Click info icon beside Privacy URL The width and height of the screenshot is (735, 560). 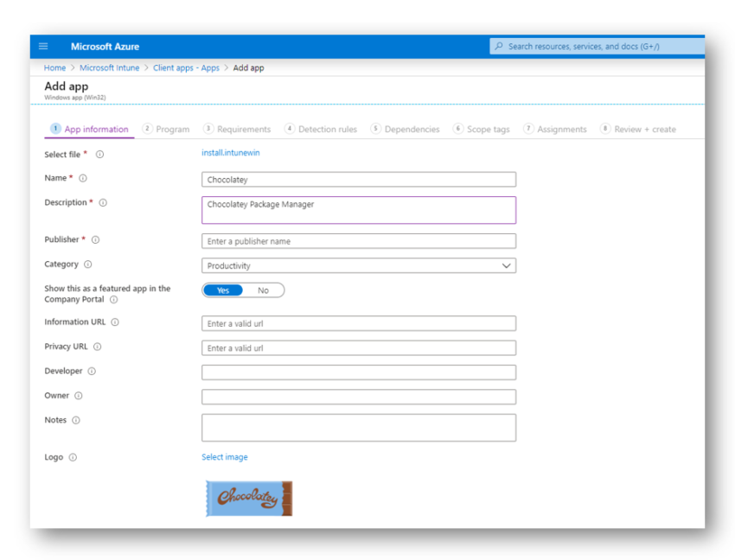coord(98,347)
